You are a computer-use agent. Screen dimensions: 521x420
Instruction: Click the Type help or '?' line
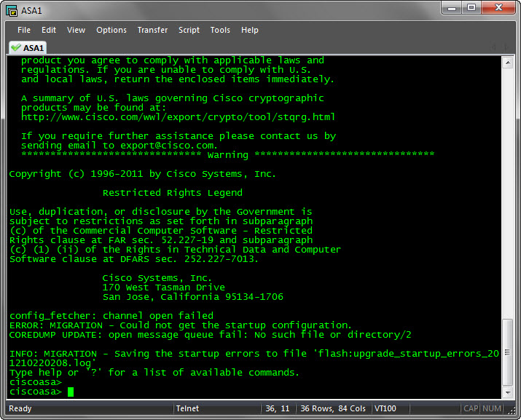pos(154,373)
